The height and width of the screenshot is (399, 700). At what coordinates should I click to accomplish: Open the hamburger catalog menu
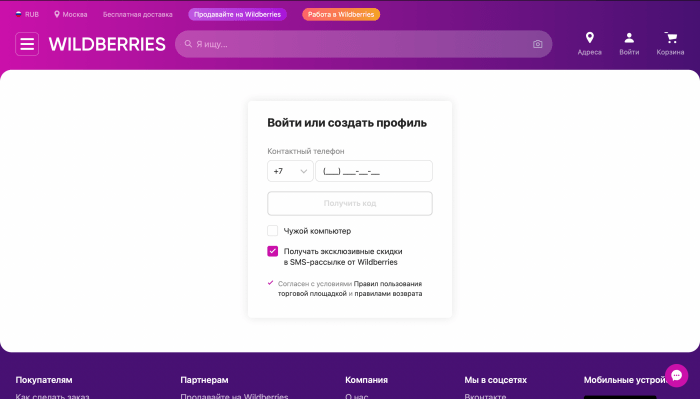coord(27,44)
